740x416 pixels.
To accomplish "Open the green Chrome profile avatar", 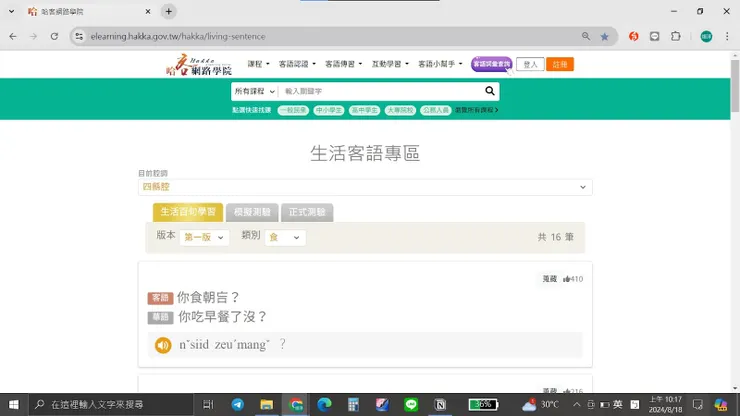I will (x=706, y=36).
